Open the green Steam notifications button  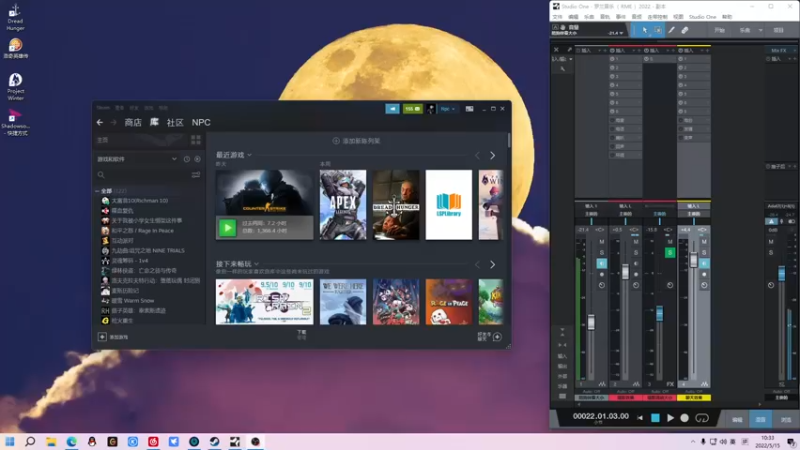(x=412, y=109)
